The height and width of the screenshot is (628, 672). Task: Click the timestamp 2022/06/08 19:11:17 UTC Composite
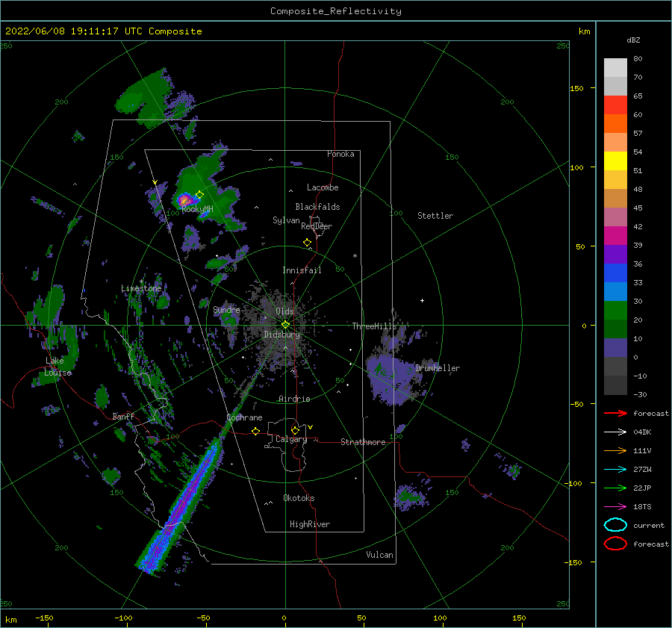tap(103, 31)
